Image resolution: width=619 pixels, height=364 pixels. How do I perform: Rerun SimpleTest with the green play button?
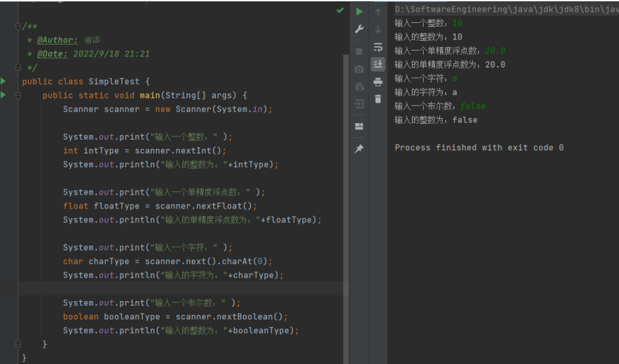(359, 11)
